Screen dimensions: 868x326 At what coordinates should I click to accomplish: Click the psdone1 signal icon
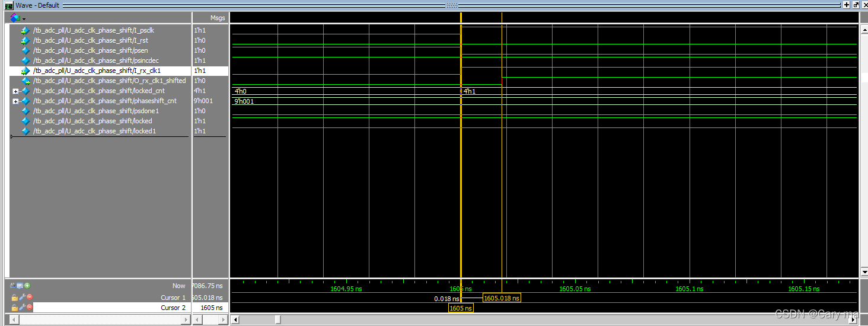tap(25, 111)
